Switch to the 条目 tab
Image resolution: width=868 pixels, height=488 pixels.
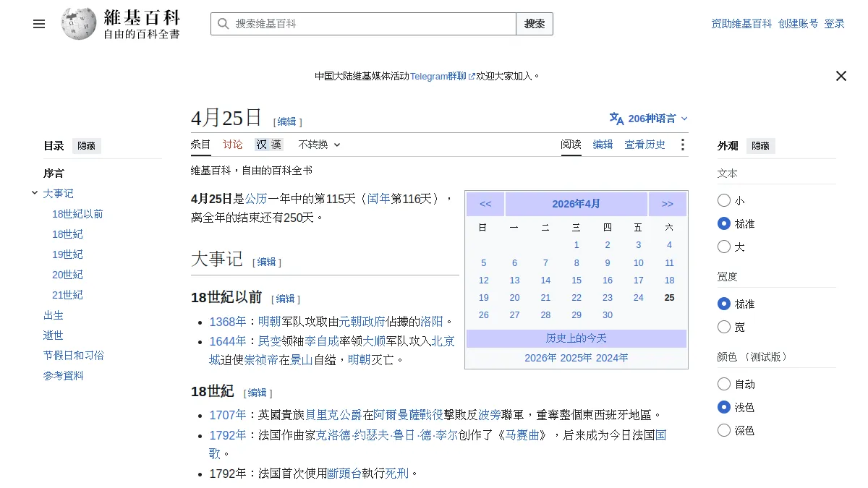(x=201, y=145)
